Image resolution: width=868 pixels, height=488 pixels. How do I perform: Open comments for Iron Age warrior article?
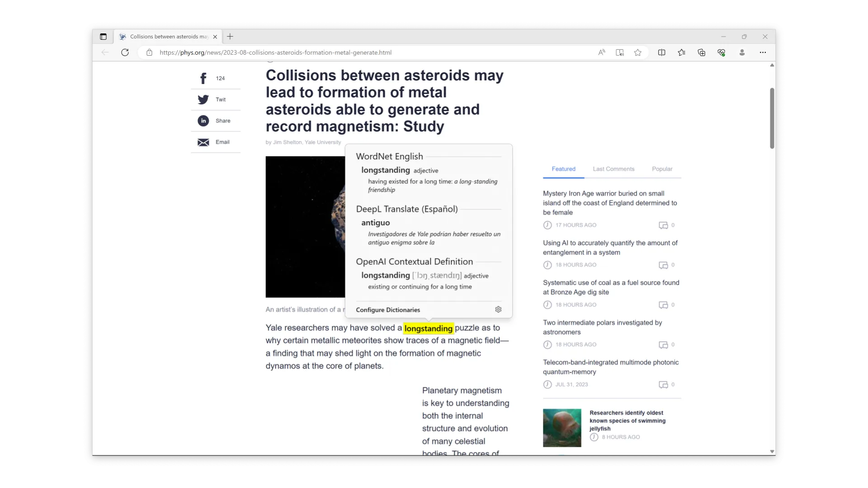[666, 225]
